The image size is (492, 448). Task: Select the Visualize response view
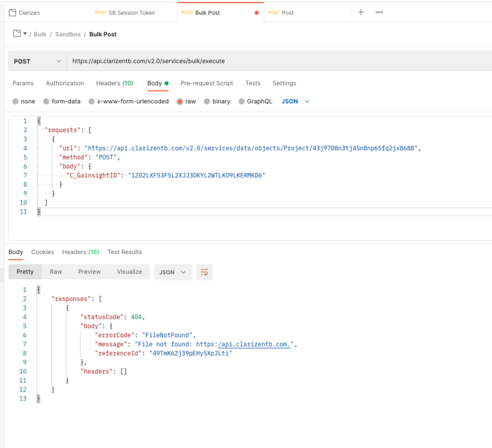click(x=129, y=272)
